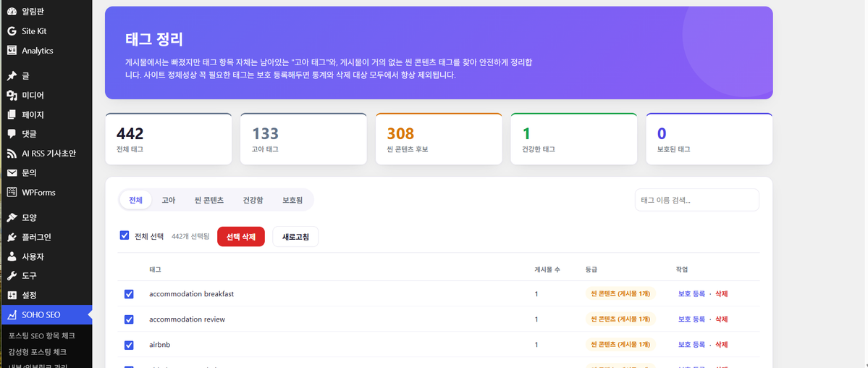The height and width of the screenshot is (368, 868).
Task: Open 감성형 포스팅 체크 submenu
Action: 38,351
